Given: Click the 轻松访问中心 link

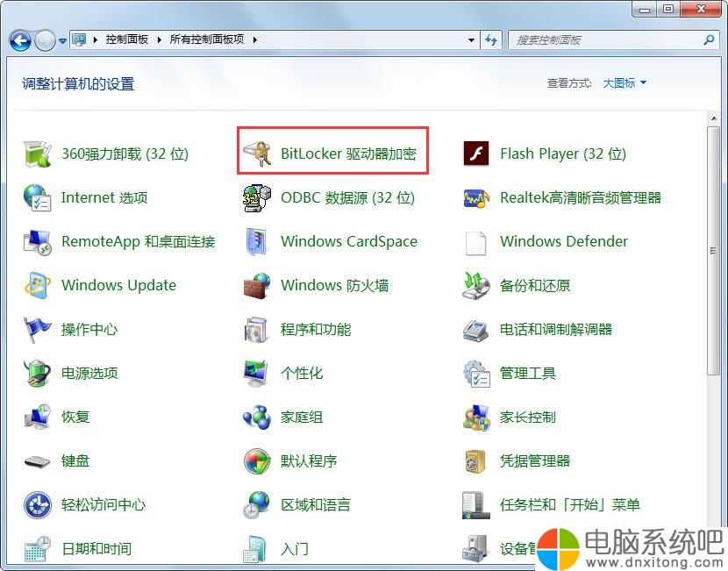Looking at the screenshot, I should point(103,504).
